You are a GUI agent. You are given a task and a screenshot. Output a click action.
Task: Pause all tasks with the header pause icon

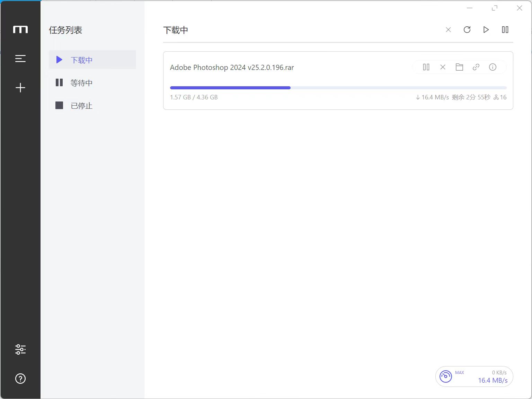tap(505, 30)
